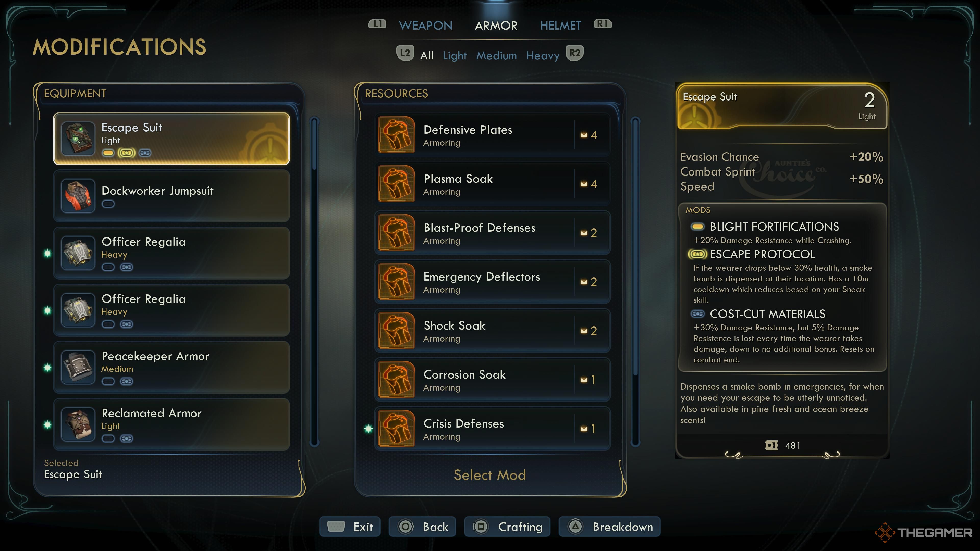Open the Crafting screen button
This screenshot has width=980, height=551.
point(507,527)
